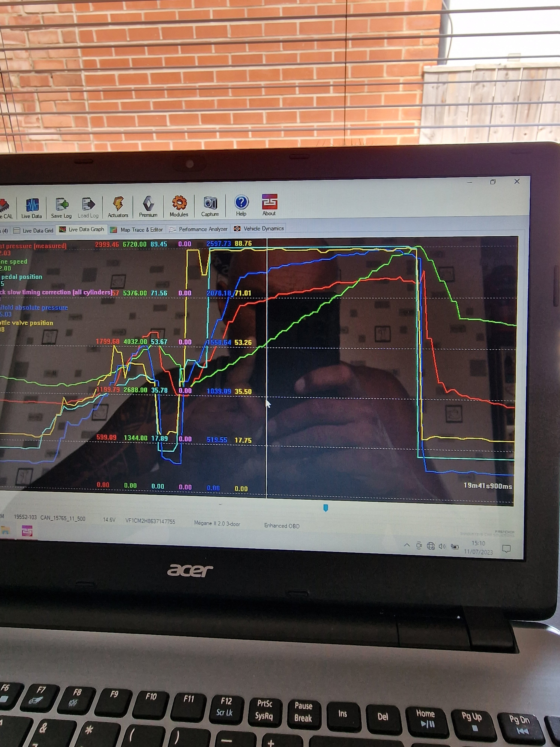Open the Performance Analyzer tab
The image size is (560, 747).
point(198,229)
